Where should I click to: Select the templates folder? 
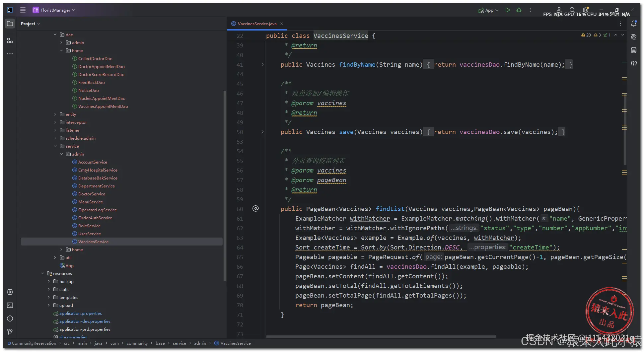coord(69,297)
